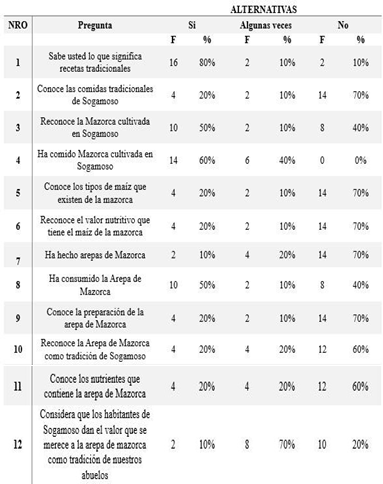The height and width of the screenshot is (484, 383).
Task: Click the ALTERNATIVAS header title
Action: pyautogui.click(x=263, y=9)
